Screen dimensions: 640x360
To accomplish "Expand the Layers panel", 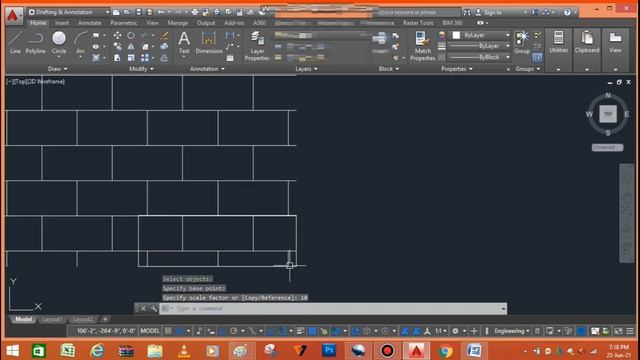I will [306, 69].
